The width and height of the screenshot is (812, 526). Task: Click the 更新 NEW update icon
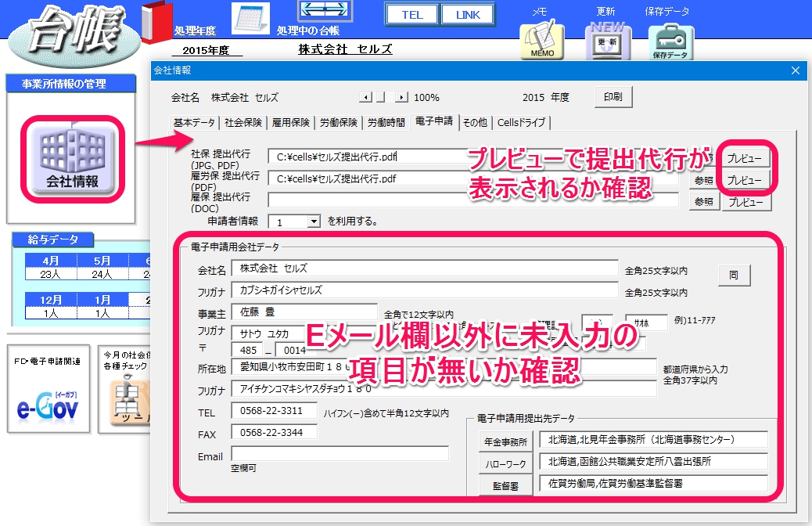pyautogui.click(x=608, y=41)
